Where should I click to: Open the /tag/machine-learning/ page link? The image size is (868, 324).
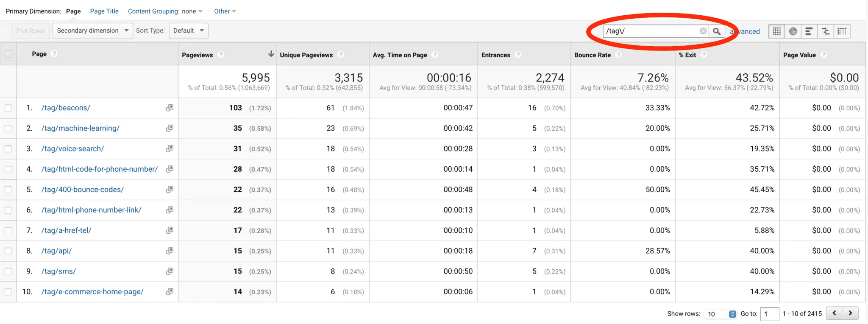click(80, 128)
